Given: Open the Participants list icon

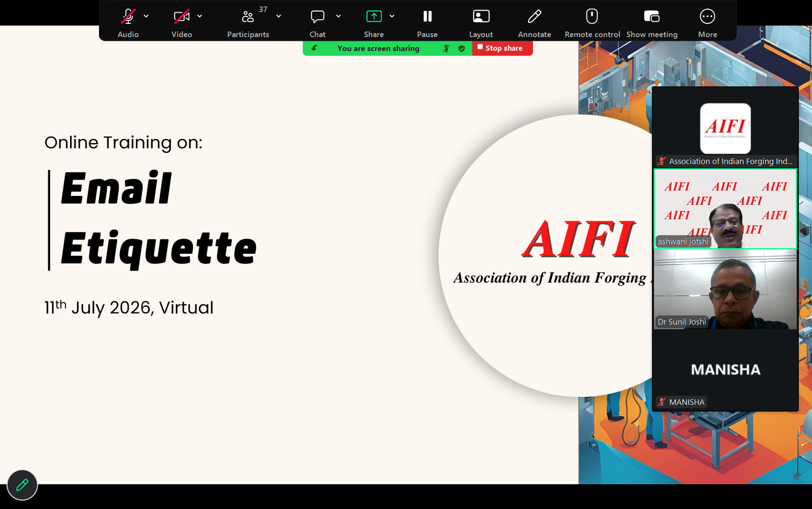Looking at the screenshot, I should click(248, 17).
